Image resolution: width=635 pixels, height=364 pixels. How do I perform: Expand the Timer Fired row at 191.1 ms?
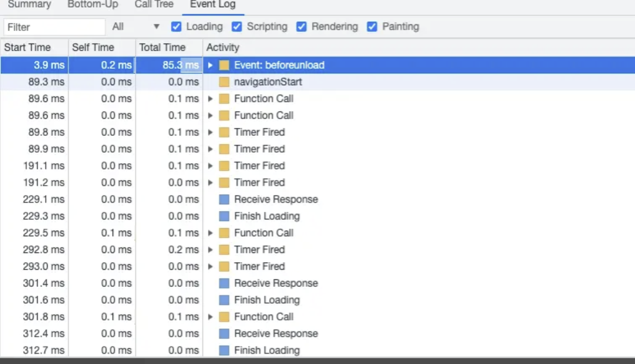tap(210, 166)
